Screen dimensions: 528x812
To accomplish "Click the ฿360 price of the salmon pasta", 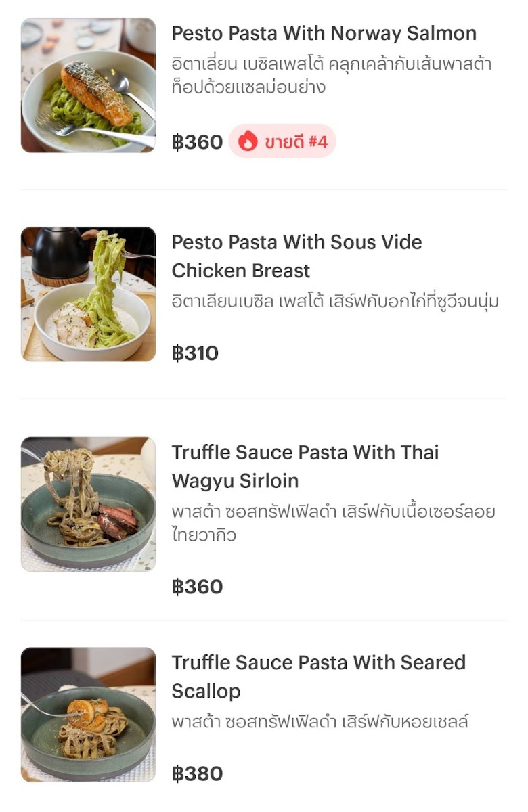I will click(197, 142).
